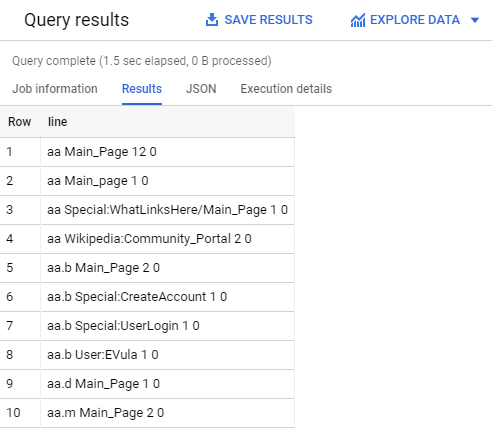Click row number 3 in the Row column

(x=10, y=210)
